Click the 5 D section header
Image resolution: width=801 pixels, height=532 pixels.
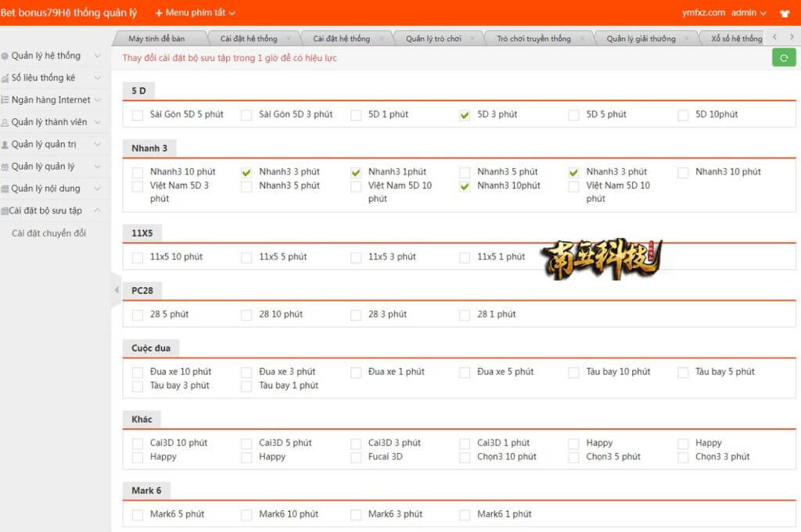pos(138,91)
